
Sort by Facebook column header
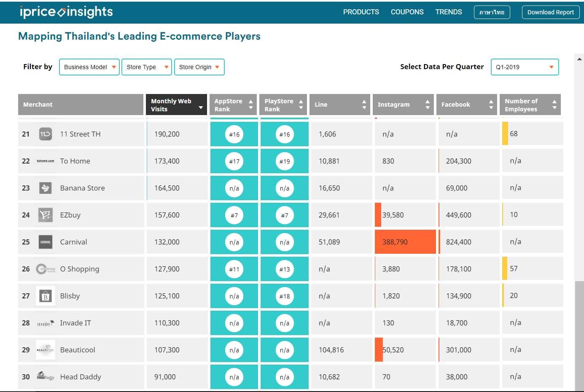pyautogui.click(x=467, y=105)
